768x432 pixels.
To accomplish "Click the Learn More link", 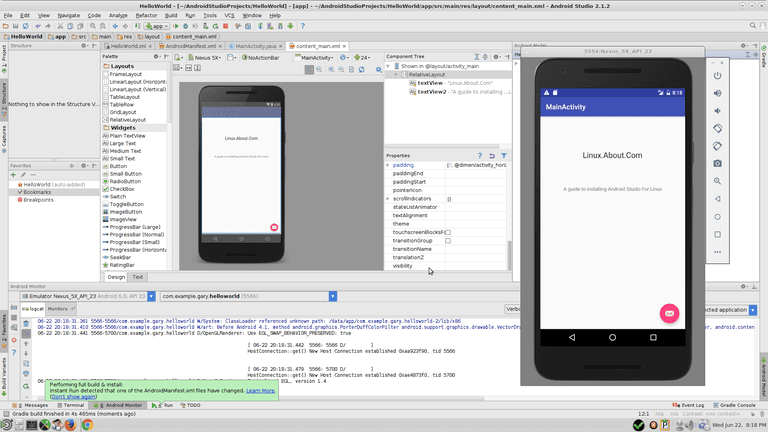I will [x=260, y=391].
